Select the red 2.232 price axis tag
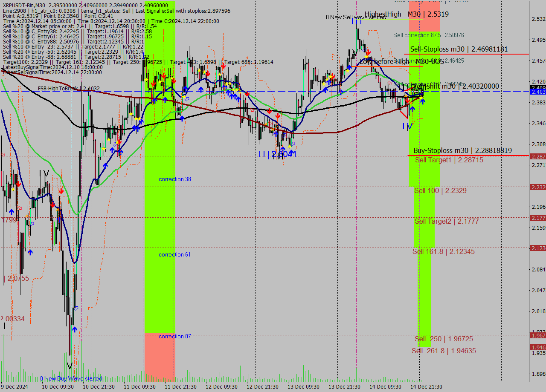The image size is (546, 392). click(x=538, y=187)
